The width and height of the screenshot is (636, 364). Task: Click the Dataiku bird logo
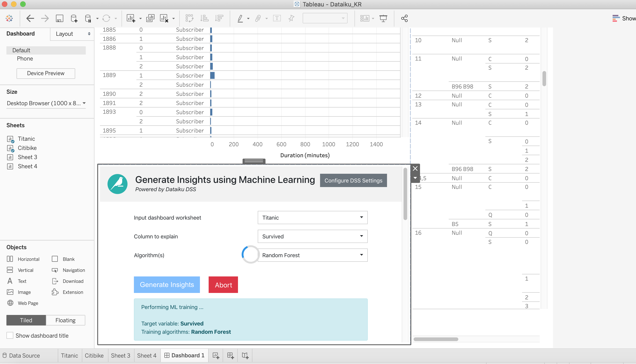(117, 184)
